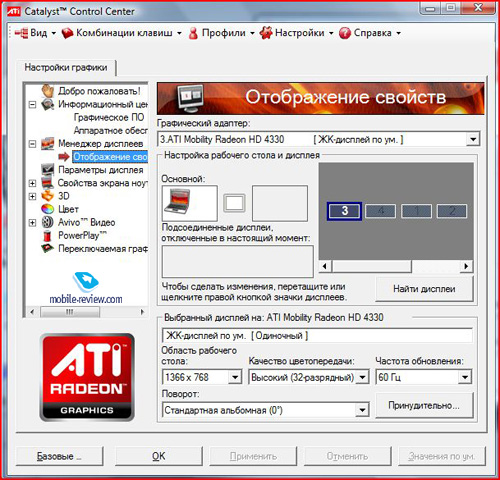
Task: Collapse the Менеджер дисплеев tree node
Action: (x=32, y=144)
